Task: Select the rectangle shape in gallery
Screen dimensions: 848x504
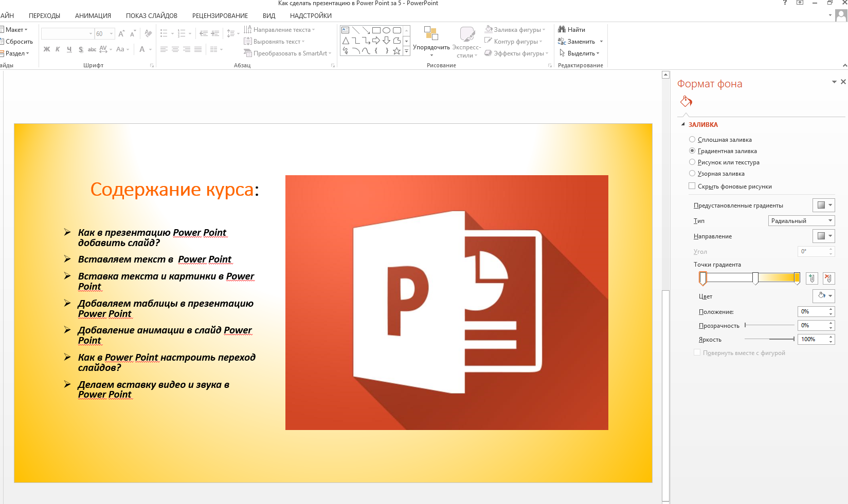Action: [x=376, y=30]
